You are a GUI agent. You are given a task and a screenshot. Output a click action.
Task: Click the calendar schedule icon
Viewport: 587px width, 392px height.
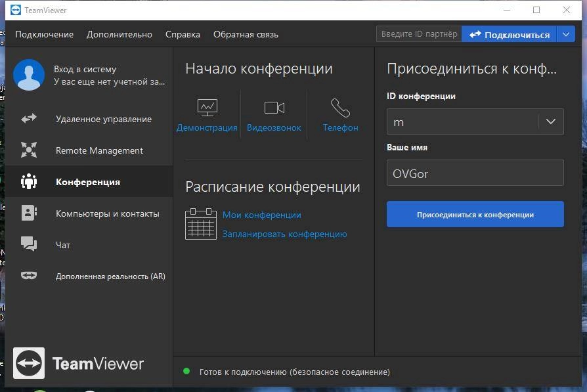click(201, 224)
